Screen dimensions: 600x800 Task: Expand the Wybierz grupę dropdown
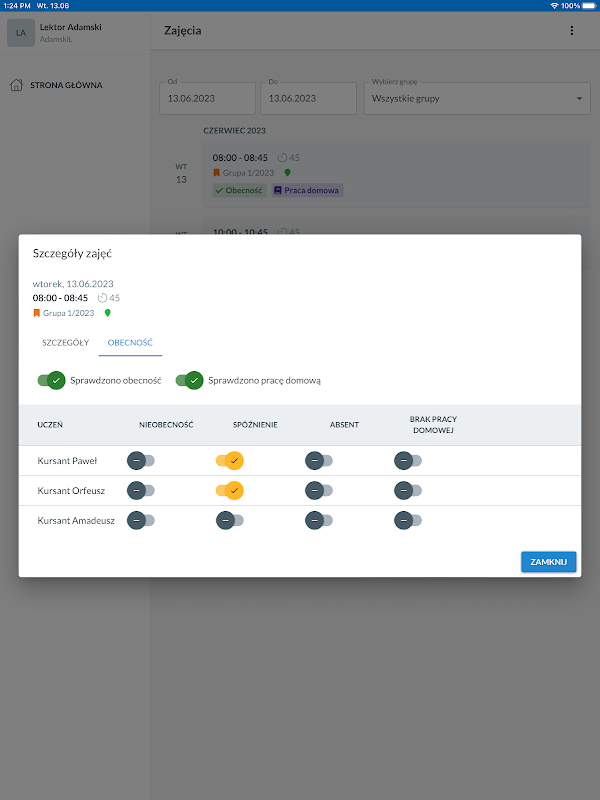point(477,98)
